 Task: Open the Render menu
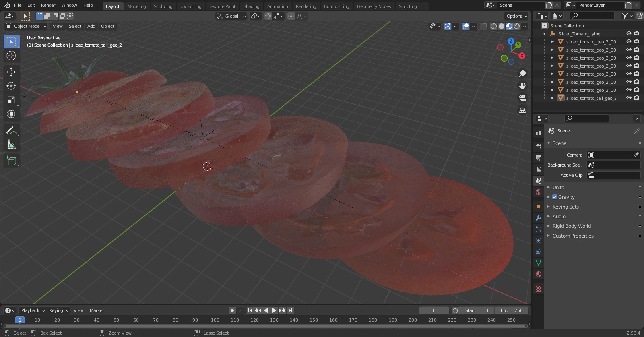(48, 5)
